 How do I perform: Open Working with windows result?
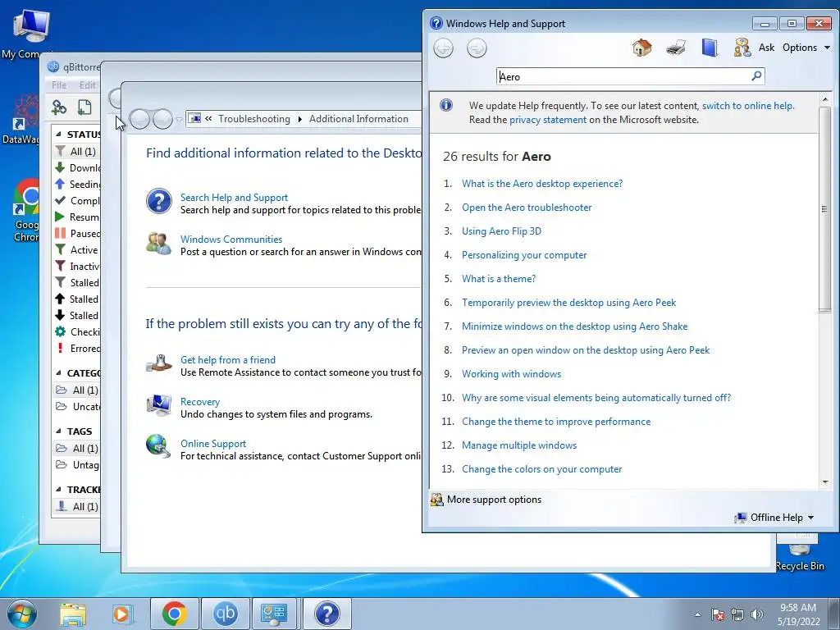pos(511,374)
